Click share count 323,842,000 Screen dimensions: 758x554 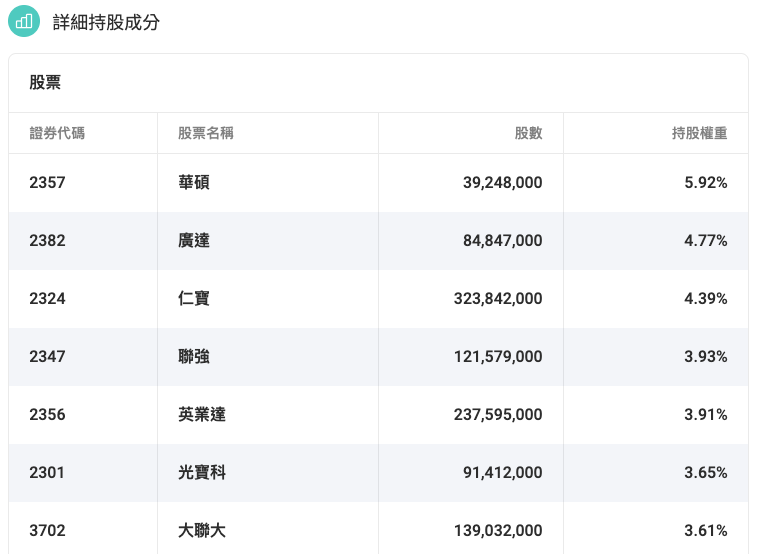click(498, 298)
